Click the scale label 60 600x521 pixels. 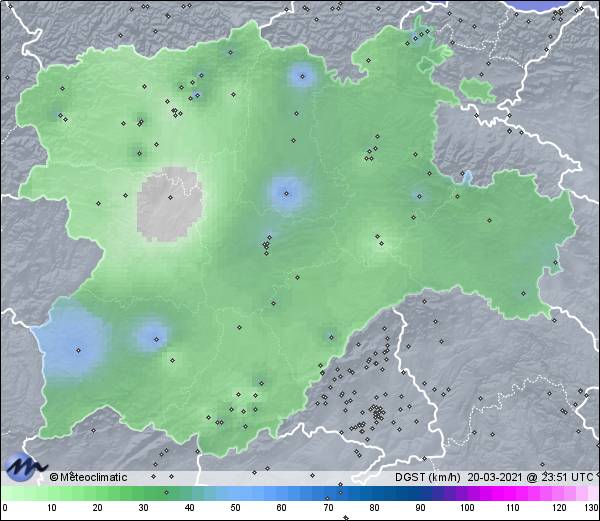(x=282, y=508)
